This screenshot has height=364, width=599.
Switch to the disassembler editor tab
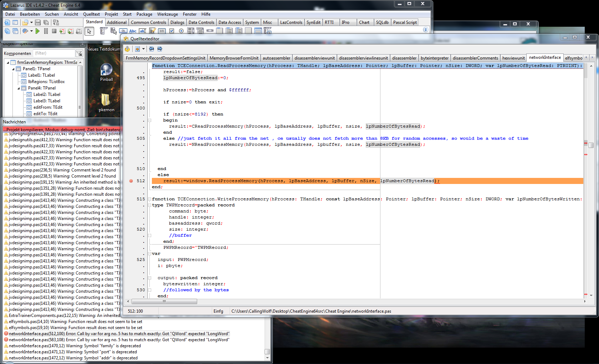(x=404, y=58)
